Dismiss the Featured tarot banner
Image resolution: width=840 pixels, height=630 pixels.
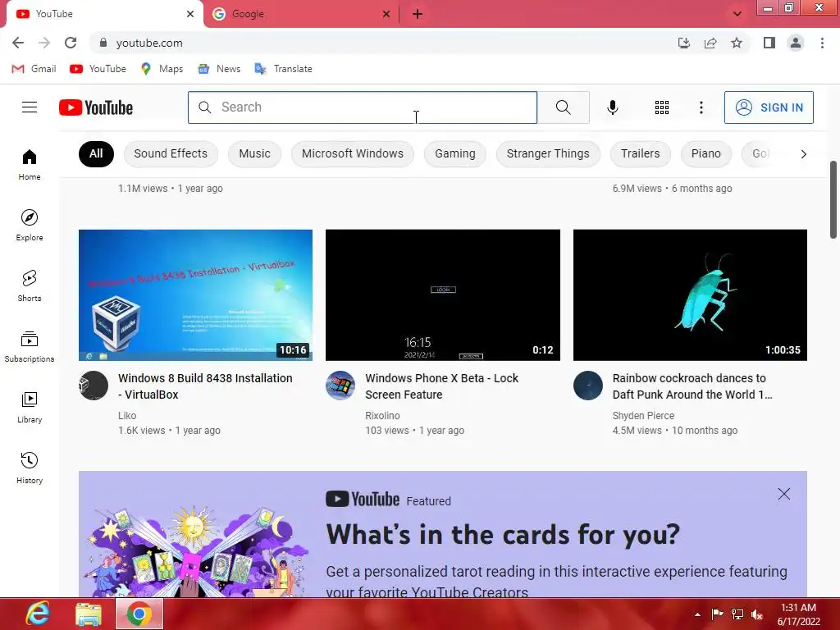tap(783, 494)
